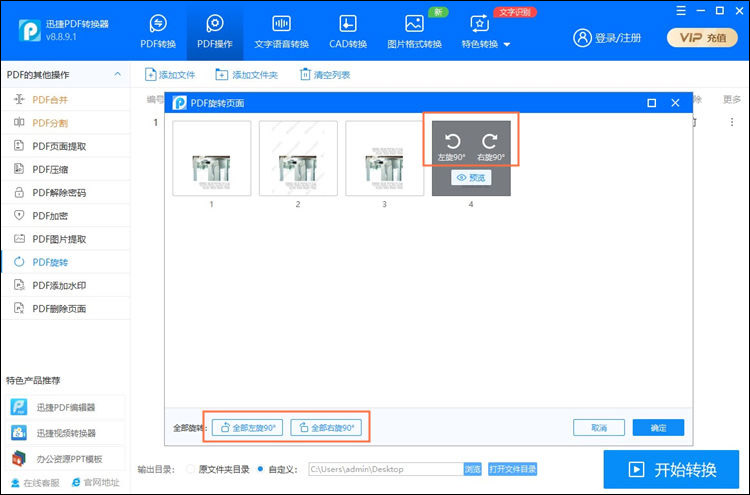The height and width of the screenshot is (495, 750).
Task: Select 原文件夹目录 radio option
Action: coord(191,468)
